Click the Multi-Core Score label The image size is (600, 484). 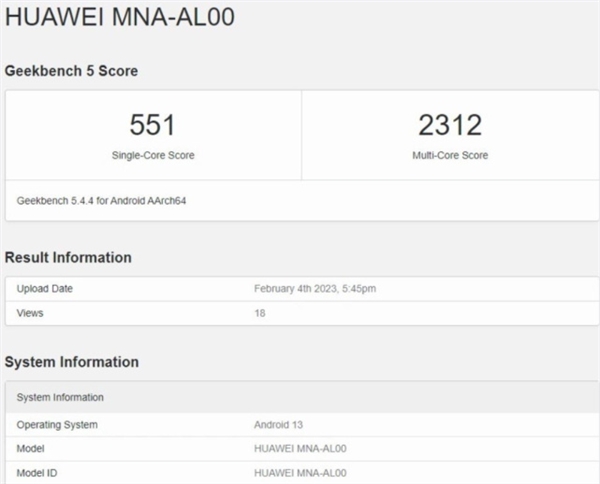tap(449, 156)
